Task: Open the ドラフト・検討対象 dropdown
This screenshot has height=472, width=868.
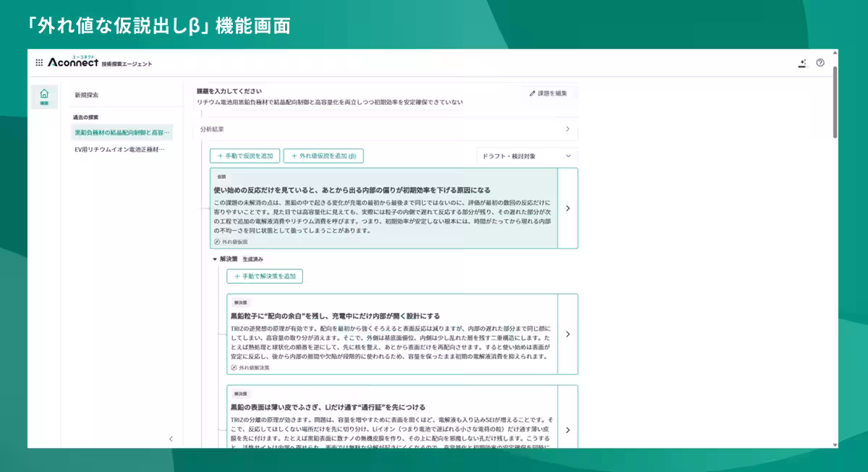Action: [527, 156]
